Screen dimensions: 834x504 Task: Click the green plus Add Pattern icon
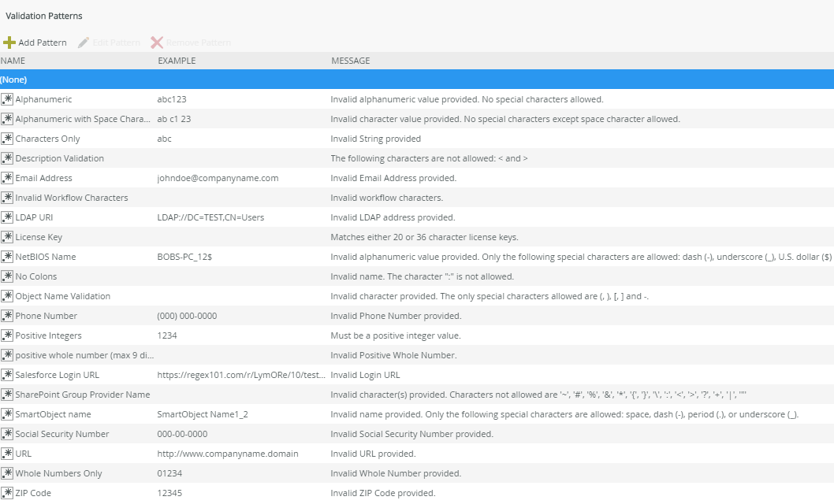pyautogui.click(x=9, y=43)
